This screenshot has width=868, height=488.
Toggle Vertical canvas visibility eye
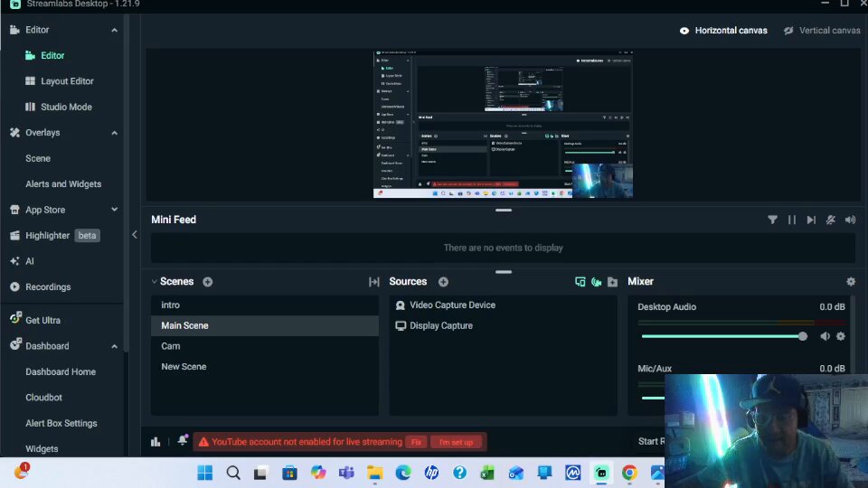click(x=788, y=31)
